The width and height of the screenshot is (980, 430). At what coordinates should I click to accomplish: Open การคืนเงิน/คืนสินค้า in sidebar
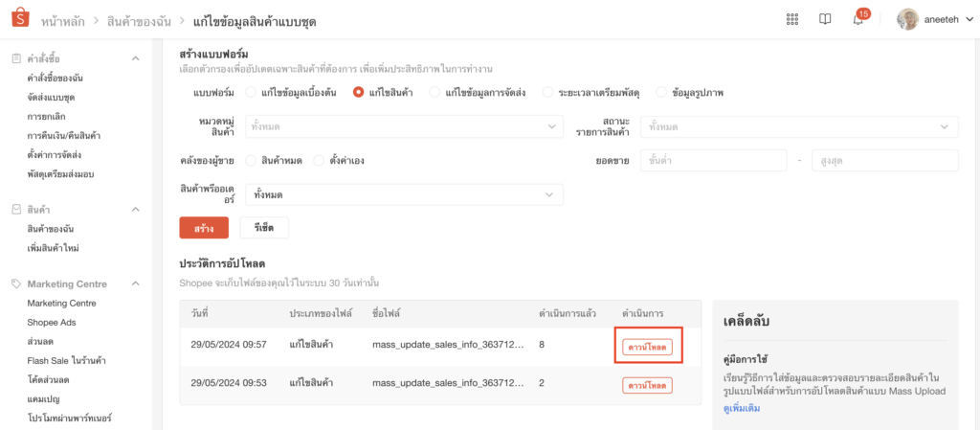point(64,135)
